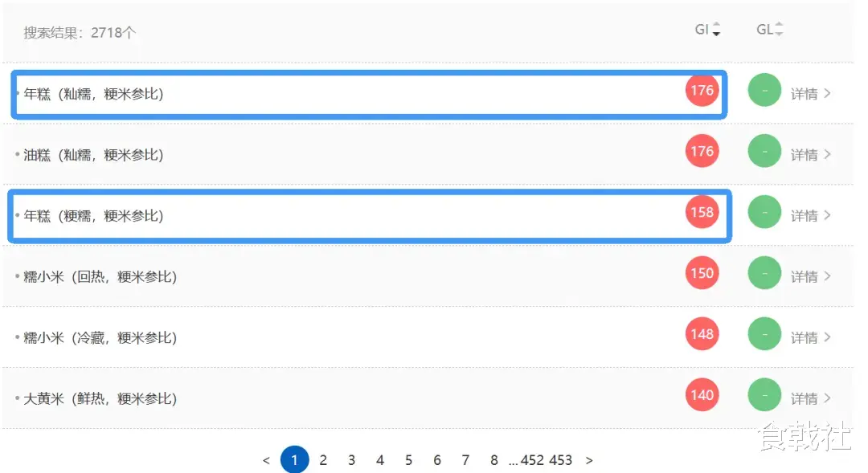Click red GI badge 140

coord(702,395)
